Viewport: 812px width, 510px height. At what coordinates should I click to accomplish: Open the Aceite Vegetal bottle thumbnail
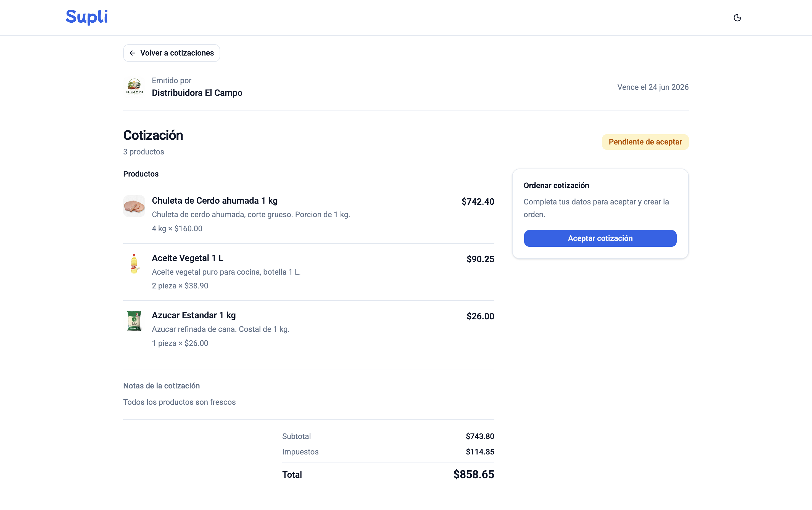pyautogui.click(x=134, y=264)
